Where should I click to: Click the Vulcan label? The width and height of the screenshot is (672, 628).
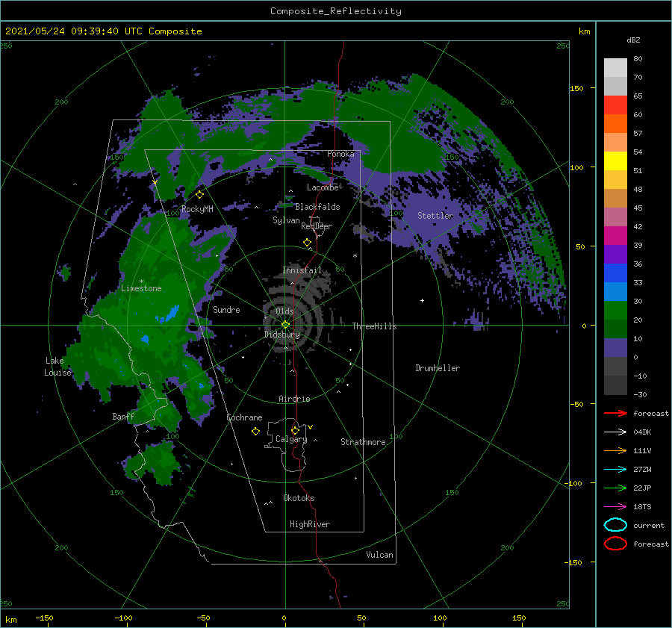380,555
